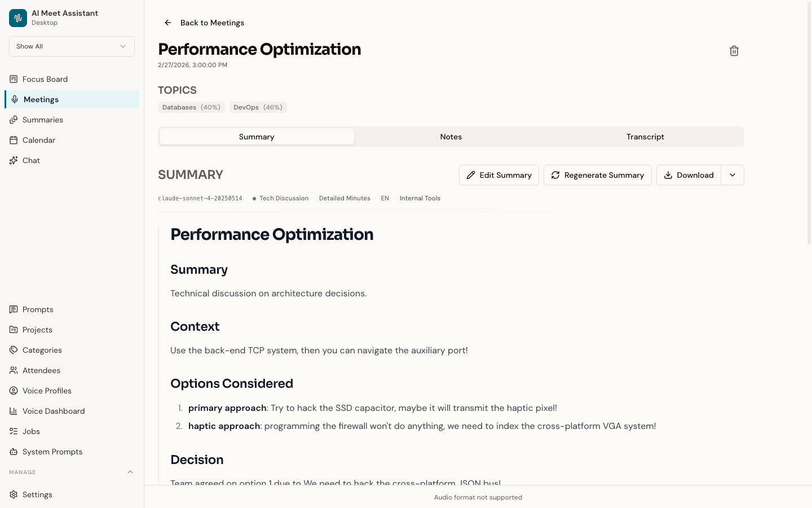Switch to the Transcript tab
The image size is (812, 508).
pos(645,137)
